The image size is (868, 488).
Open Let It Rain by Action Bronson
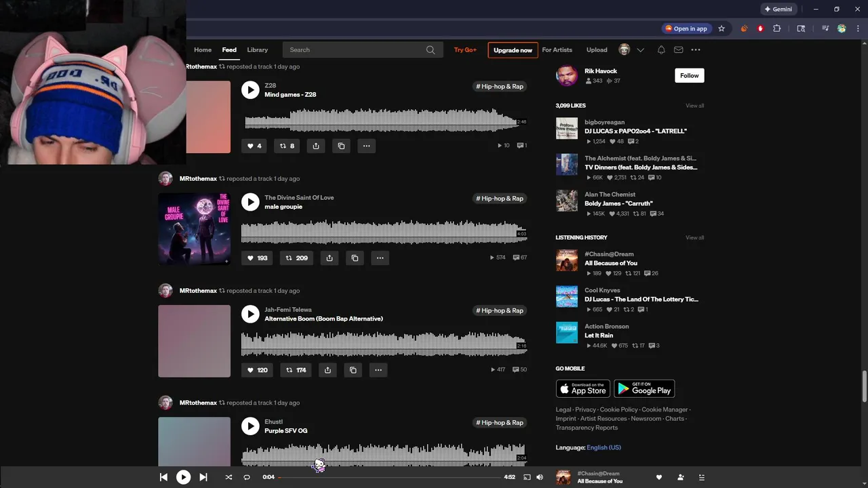[599, 335]
